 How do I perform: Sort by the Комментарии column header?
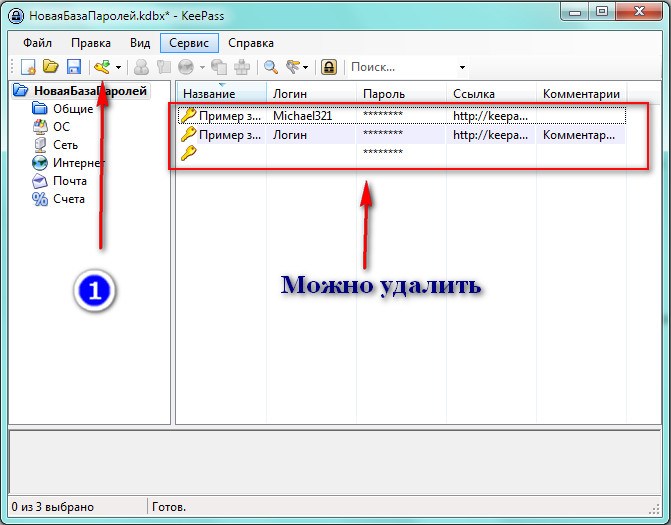click(x=581, y=94)
